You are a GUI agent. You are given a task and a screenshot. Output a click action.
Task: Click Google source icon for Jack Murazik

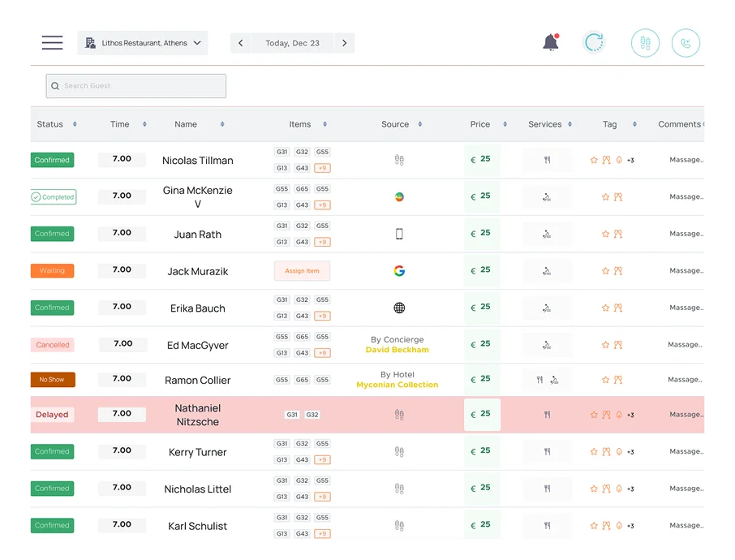click(399, 270)
